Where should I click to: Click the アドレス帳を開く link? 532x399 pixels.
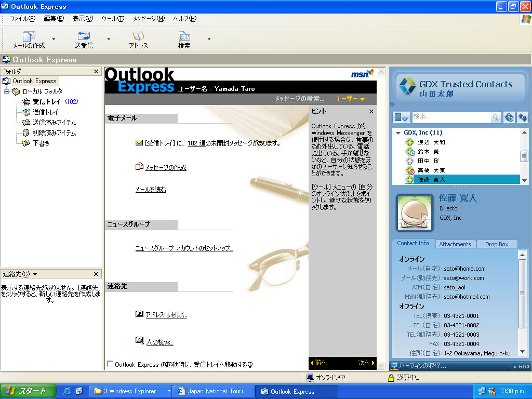click(x=166, y=315)
